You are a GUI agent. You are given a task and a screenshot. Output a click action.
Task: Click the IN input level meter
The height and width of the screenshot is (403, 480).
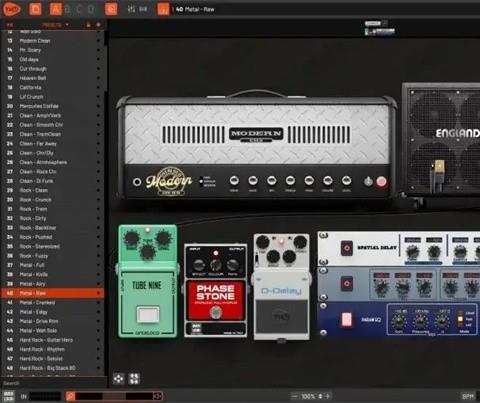[x=45, y=396]
